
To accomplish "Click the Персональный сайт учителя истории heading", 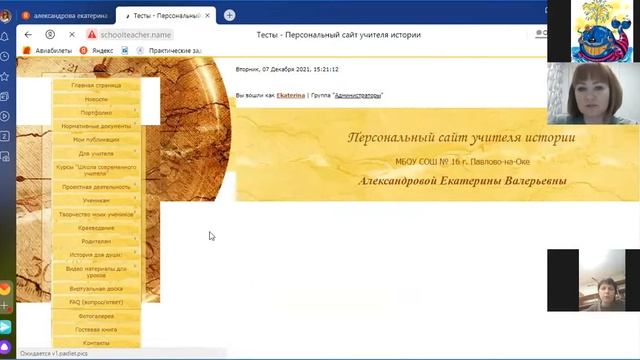I will pyautogui.click(x=462, y=138).
